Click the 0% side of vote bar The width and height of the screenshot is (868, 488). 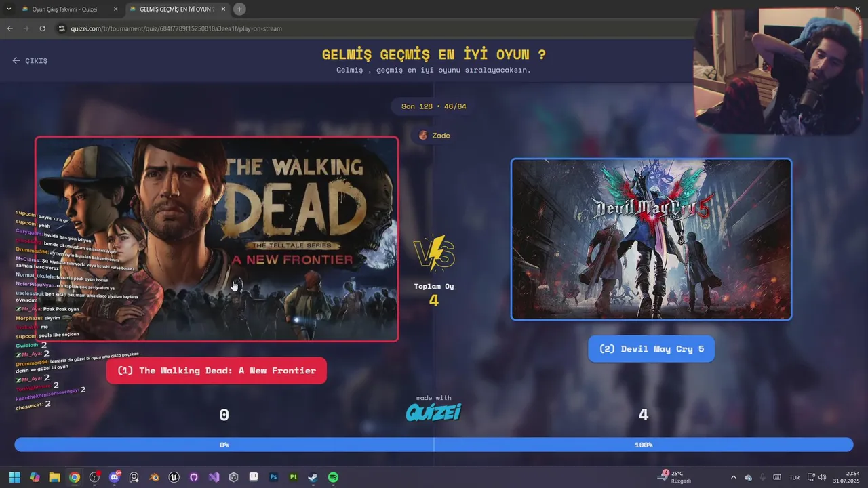pyautogui.click(x=224, y=445)
